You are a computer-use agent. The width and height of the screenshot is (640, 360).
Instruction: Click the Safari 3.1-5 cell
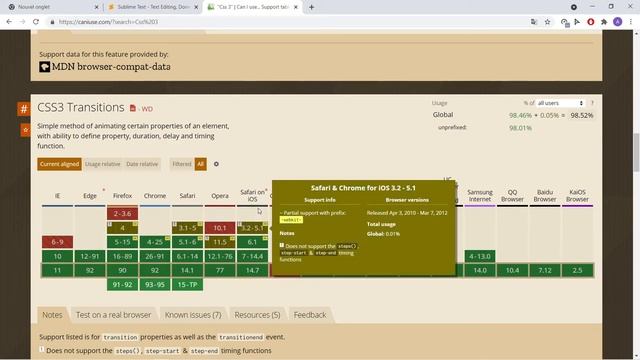click(x=187, y=228)
